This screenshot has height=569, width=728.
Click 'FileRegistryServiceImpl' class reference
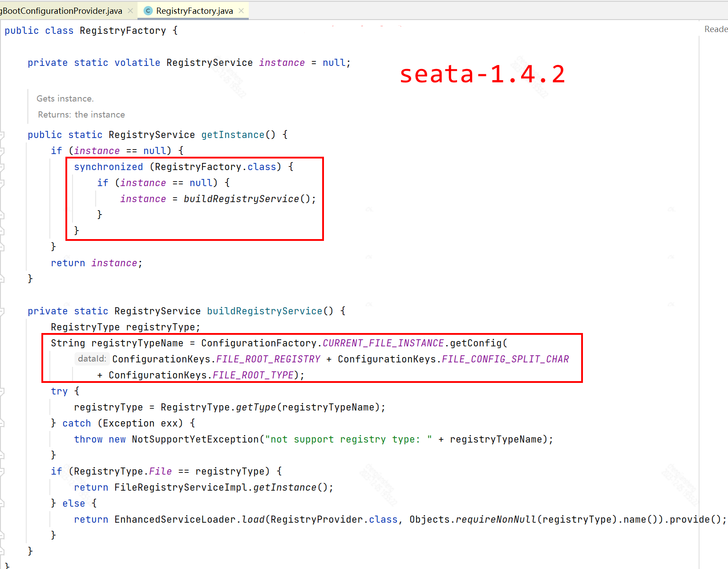pyautogui.click(x=181, y=488)
